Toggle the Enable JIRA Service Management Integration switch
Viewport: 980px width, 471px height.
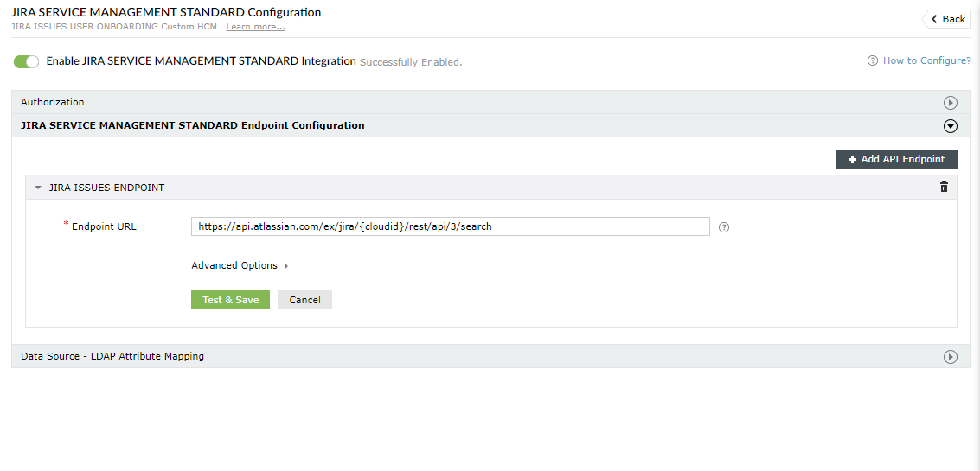pos(26,62)
